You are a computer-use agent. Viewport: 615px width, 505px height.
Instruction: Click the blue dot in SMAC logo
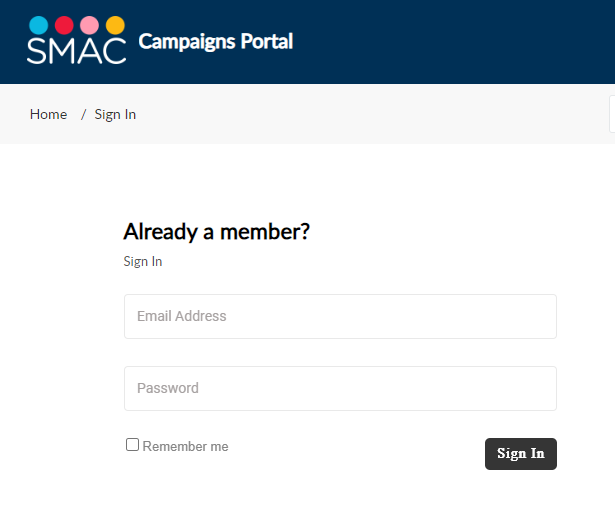pyautogui.click(x=38, y=25)
